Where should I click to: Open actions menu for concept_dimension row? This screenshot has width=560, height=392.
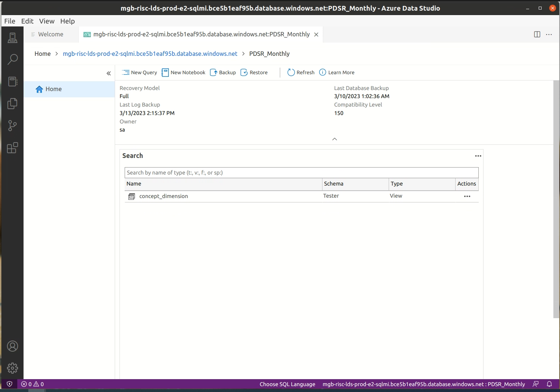pos(467,196)
